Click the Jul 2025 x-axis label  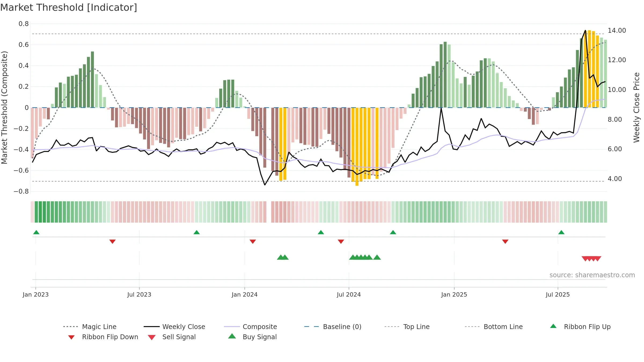point(558,295)
